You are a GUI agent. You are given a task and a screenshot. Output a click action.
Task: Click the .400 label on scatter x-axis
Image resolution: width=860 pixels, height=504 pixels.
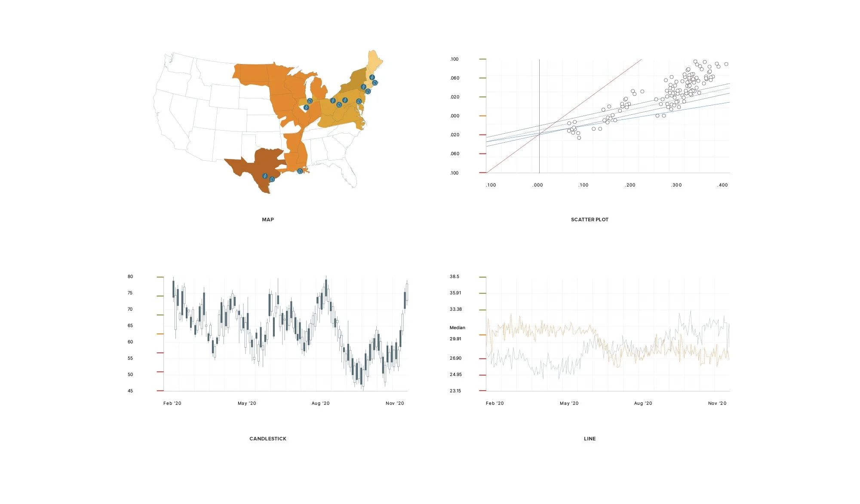tap(722, 185)
